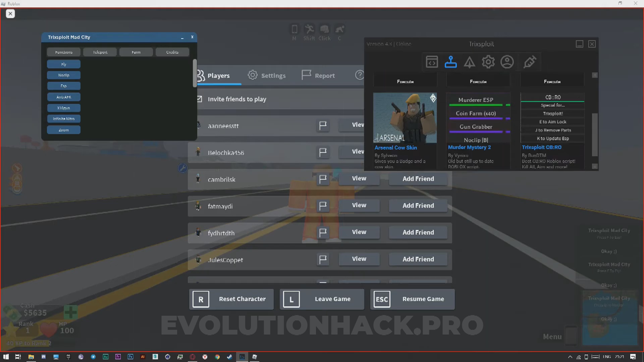Image resolution: width=644 pixels, height=362 pixels.
Task: Click the green plus icon next to Cash
Action: (x=70, y=312)
